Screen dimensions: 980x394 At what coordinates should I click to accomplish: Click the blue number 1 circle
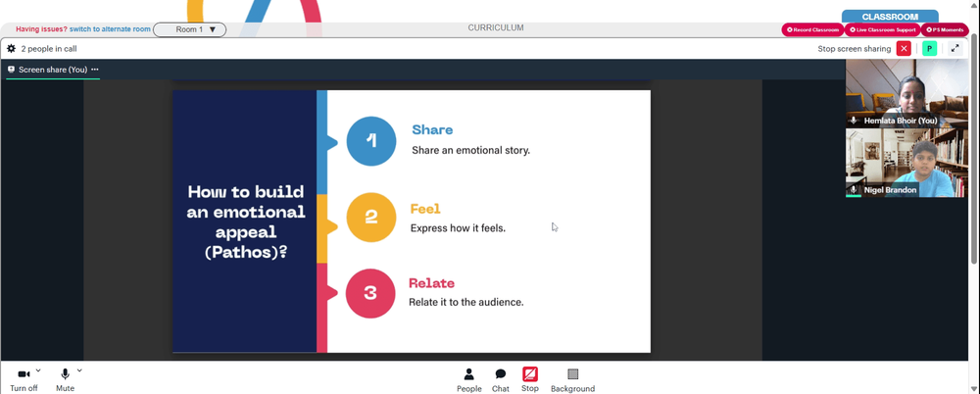coord(371,141)
